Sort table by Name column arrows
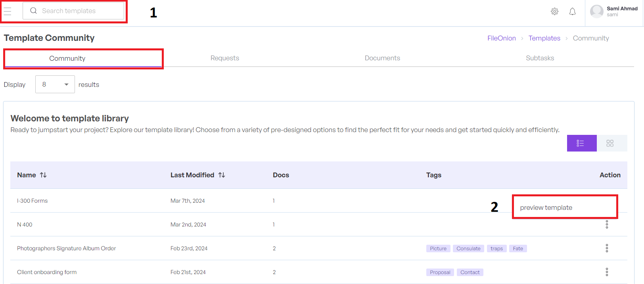This screenshot has height=284, width=644. point(43,175)
